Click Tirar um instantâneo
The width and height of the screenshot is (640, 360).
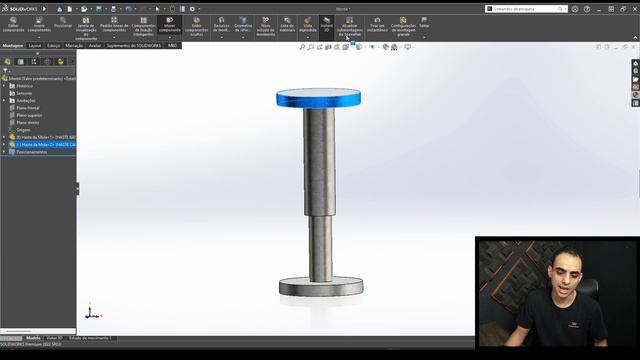(377, 25)
